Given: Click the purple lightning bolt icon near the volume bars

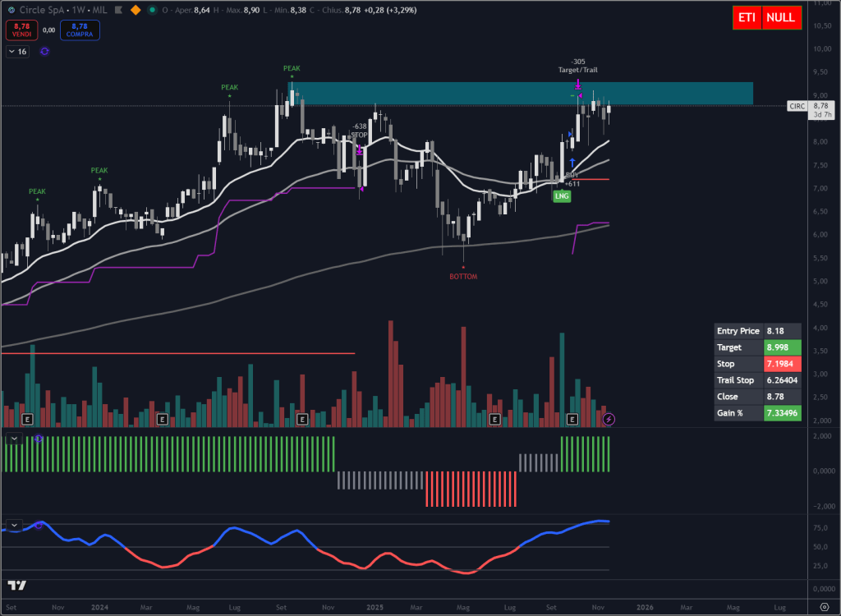Looking at the screenshot, I should 608,420.
